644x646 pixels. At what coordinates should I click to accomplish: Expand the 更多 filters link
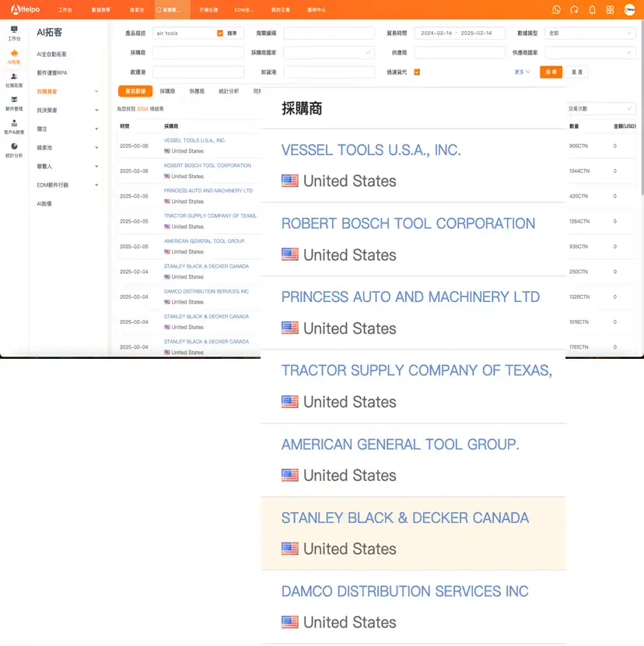click(x=522, y=72)
